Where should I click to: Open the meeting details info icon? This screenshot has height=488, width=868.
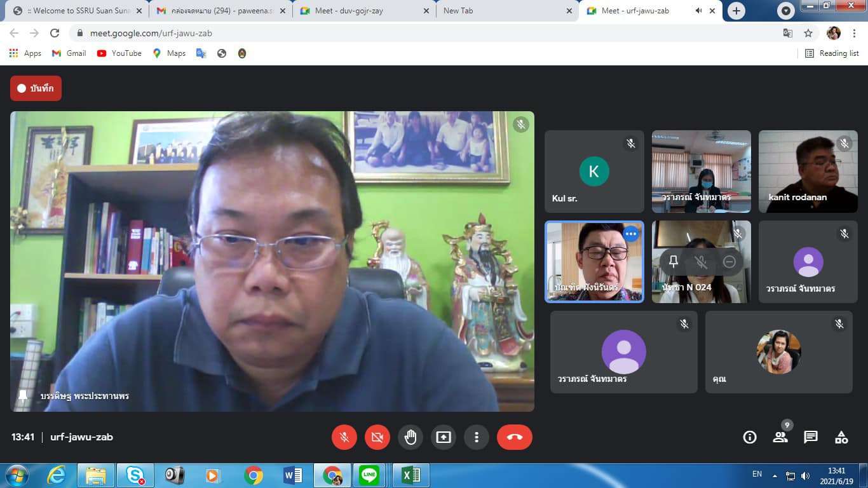pyautogui.click(x=750, y=437)
